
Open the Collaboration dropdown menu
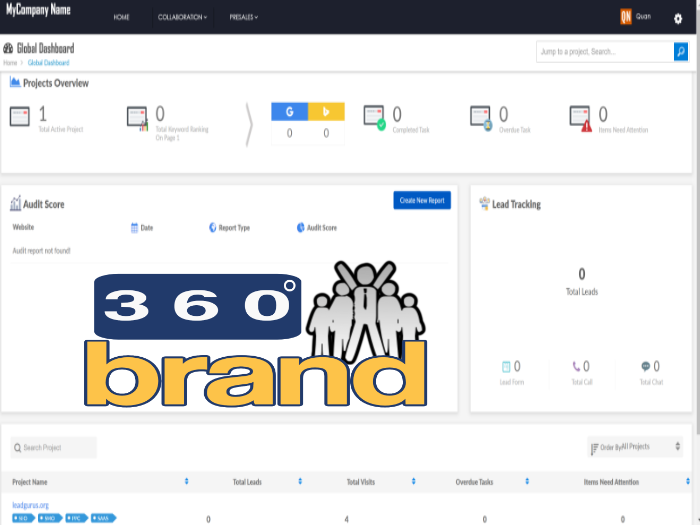[x=182, y=17]
